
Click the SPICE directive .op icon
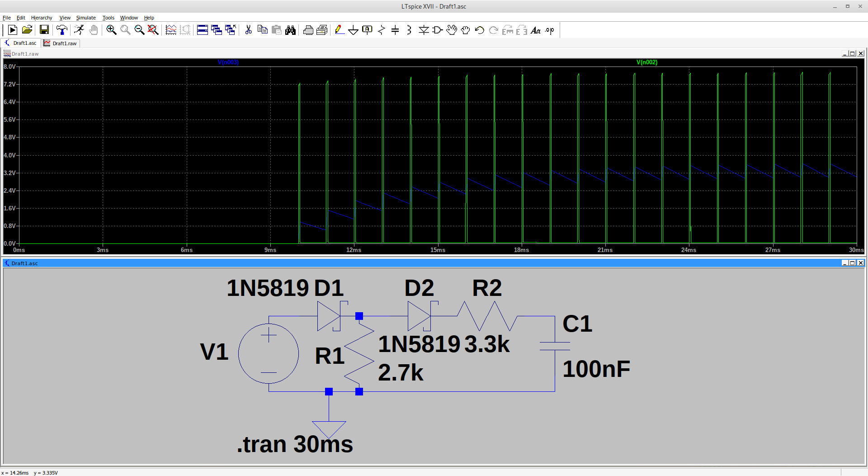click(x=549, y=30)
